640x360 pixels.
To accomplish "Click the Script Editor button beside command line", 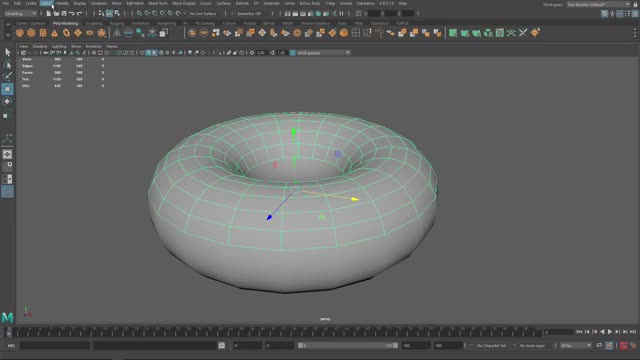I will (222, 346).
